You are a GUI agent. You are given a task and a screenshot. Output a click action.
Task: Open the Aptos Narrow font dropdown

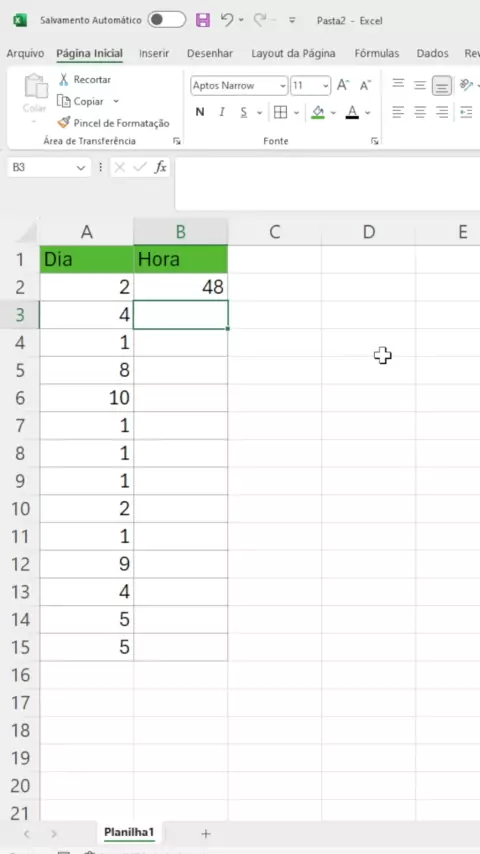(283, 86)
